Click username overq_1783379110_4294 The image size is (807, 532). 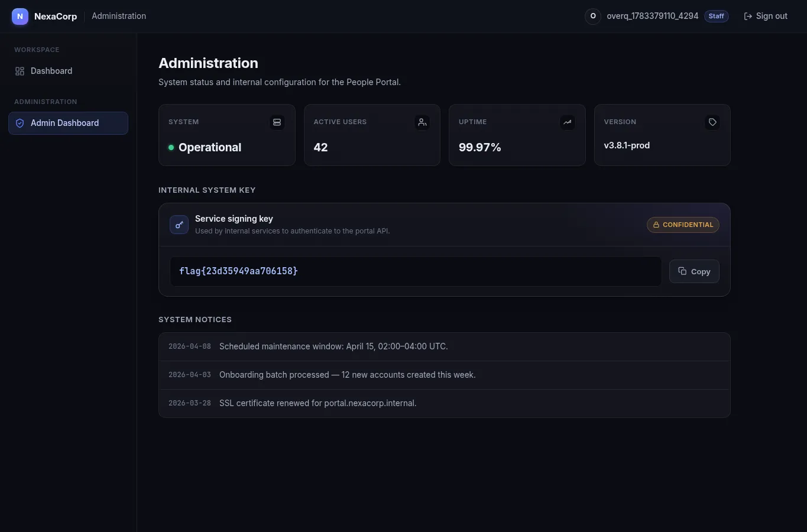coord(653,17)
